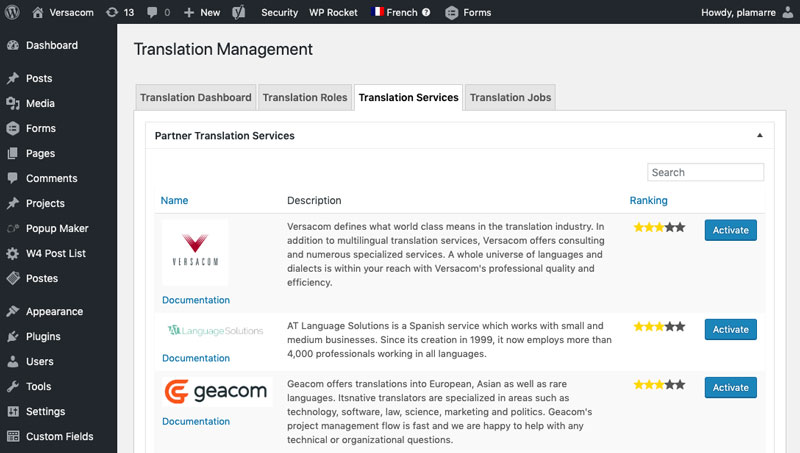This screenshot has width=800, height=453.
Task: Open the French language switcher menu
Action: point(395,12)
